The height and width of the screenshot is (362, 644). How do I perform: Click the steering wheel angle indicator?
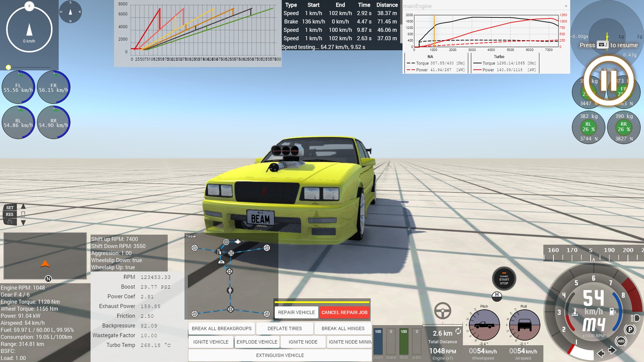click(x=442, y=311)
